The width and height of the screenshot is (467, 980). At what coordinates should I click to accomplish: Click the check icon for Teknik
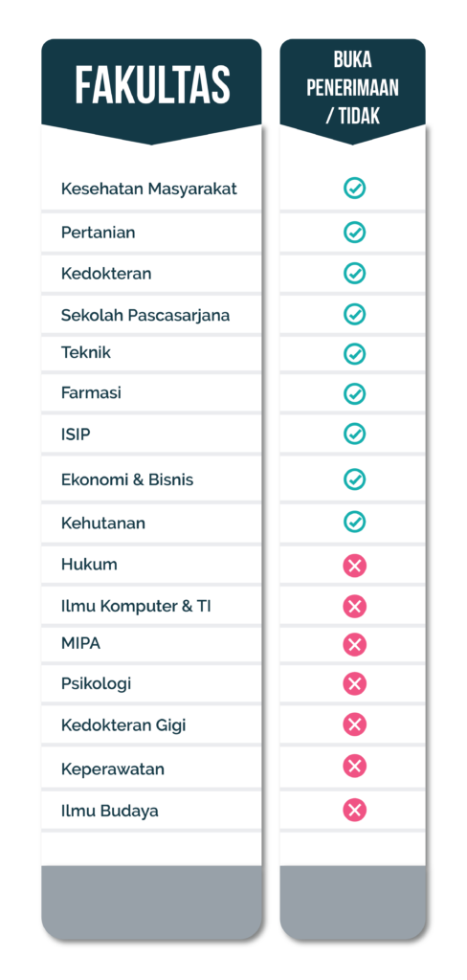click(354, 354)
